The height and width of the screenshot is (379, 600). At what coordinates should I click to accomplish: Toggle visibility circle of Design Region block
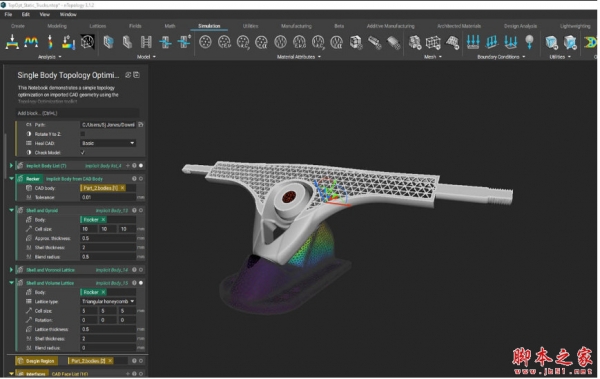point(141,361)
